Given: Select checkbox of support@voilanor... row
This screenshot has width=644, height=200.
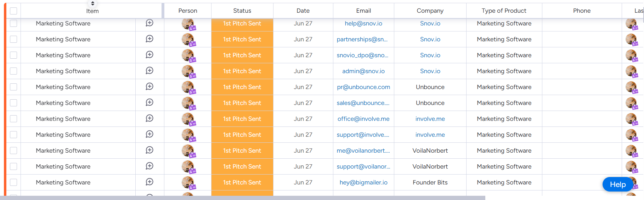Looking at the screenshot, I should tap(13, 166).
